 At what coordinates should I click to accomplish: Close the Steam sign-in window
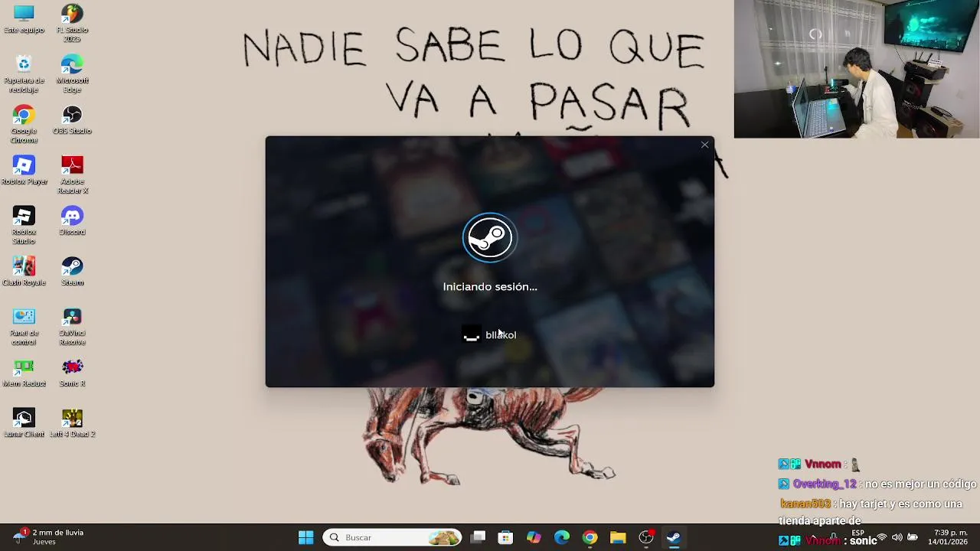[704, 145]
